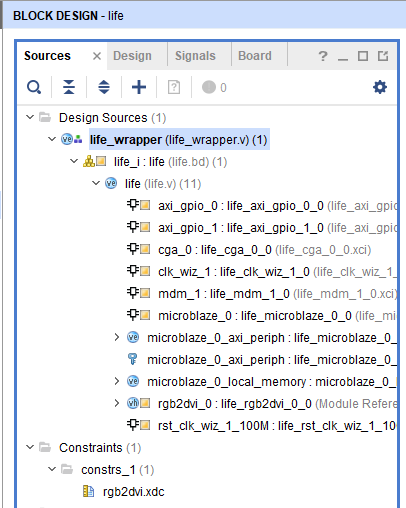Close the Sources tab
The width and height of the screenshot is (406, 508).
97,56
